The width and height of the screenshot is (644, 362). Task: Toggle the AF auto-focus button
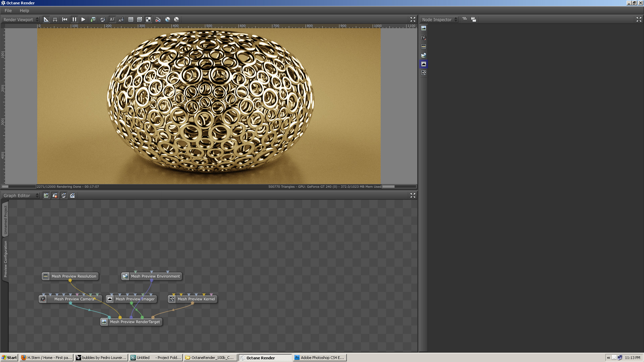click(x=112, y=19)
